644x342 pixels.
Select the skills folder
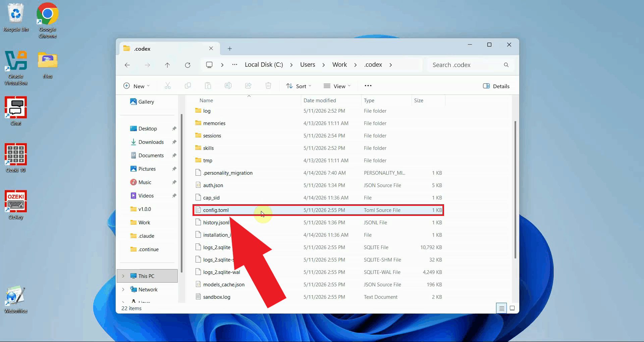pos(318,148)
